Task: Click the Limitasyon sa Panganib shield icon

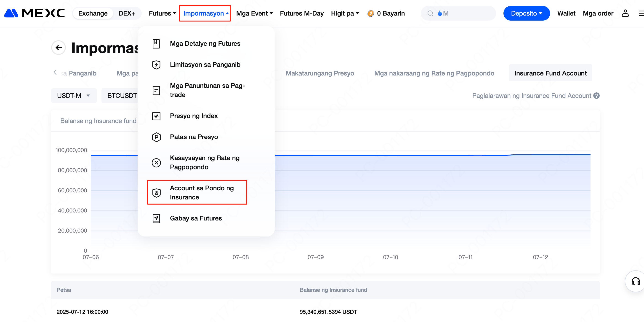Action: point(156,65)
